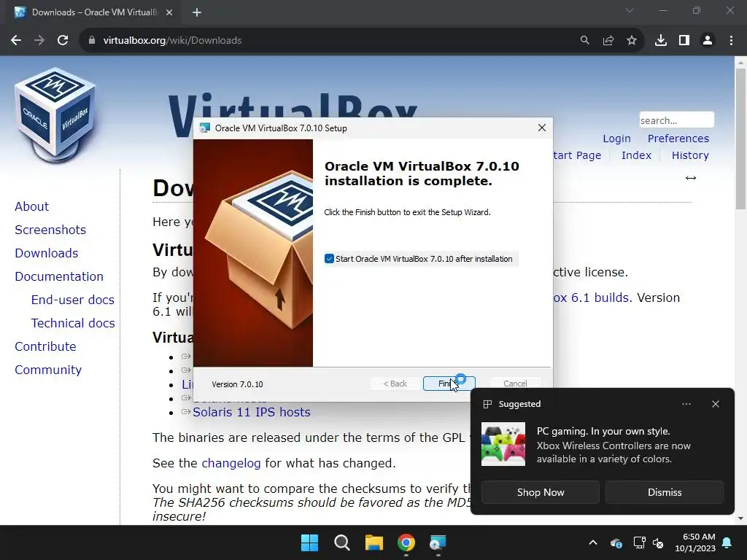Click Xbox controllers notification thumbnail

(503, 444)
